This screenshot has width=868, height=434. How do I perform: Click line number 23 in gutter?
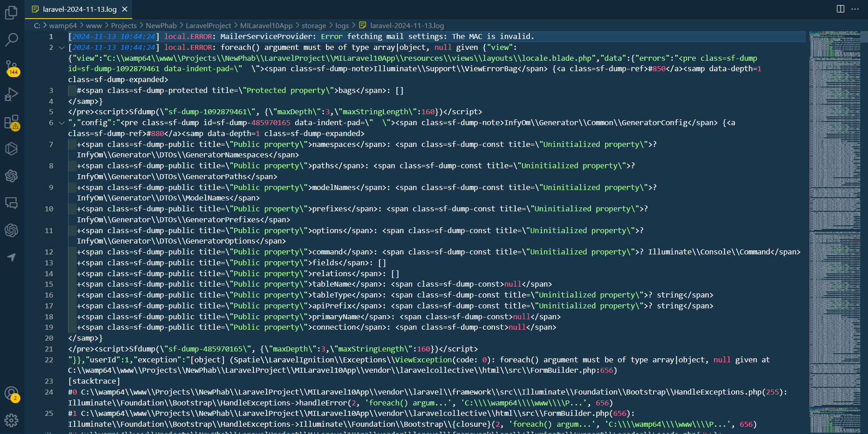tap(49, 381)
